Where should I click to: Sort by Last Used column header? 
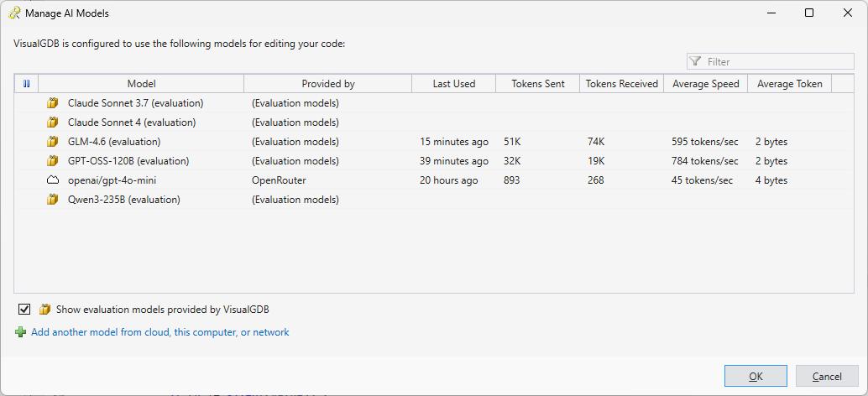tap(453, 84)
